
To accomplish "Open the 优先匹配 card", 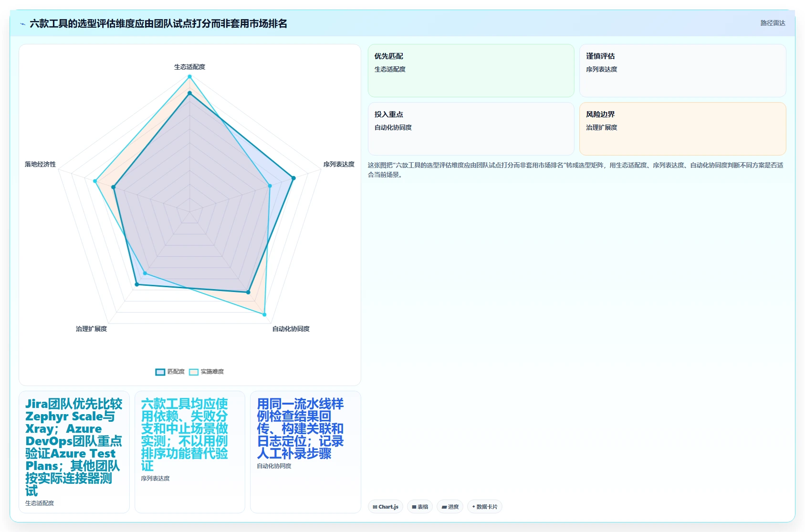I will [471, 71].
